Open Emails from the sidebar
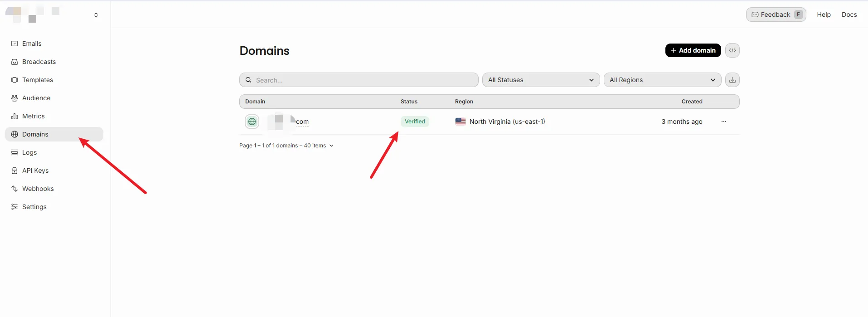 tap(32, 44)
